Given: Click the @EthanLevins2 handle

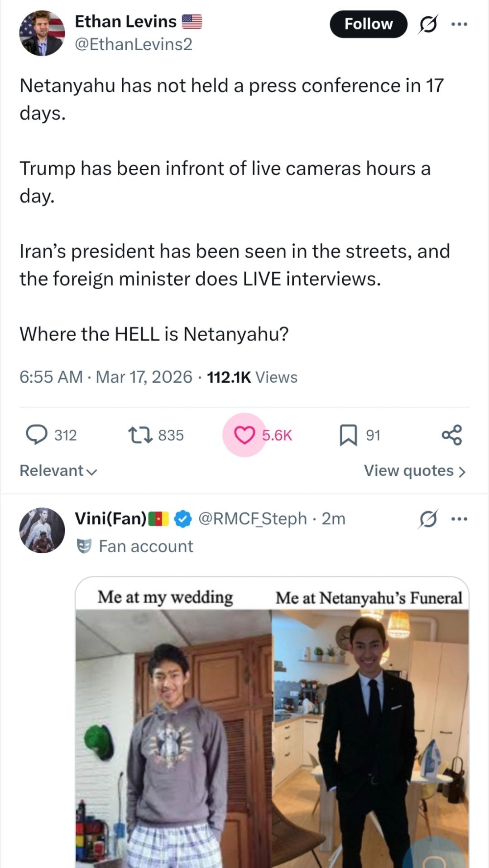Looking at the screenshot, I should coord(134,44).
